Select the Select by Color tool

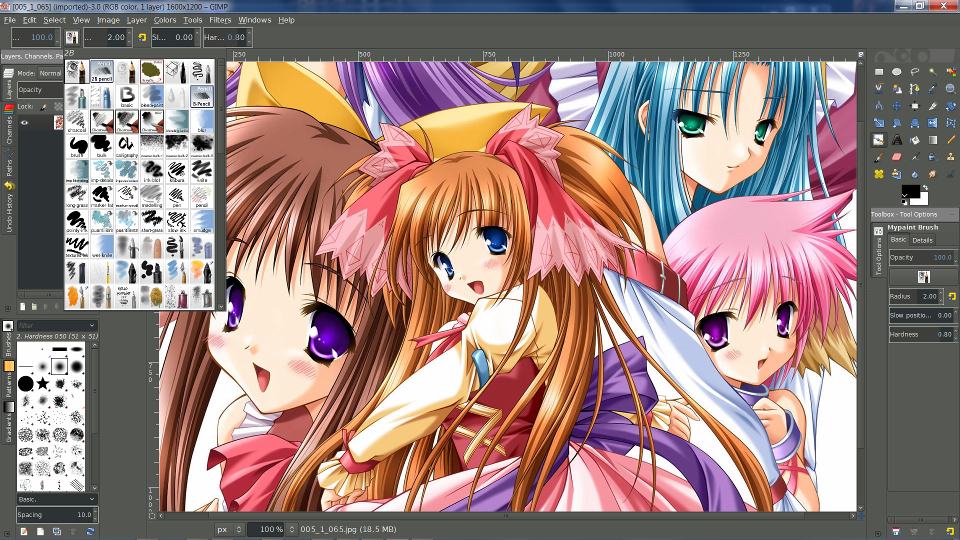[951, 72]
